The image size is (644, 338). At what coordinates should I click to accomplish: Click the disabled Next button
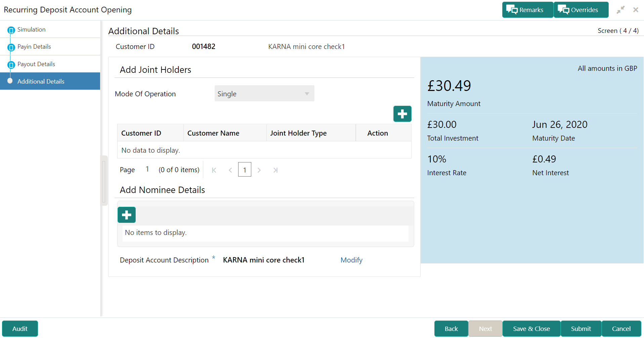(485, 329)
